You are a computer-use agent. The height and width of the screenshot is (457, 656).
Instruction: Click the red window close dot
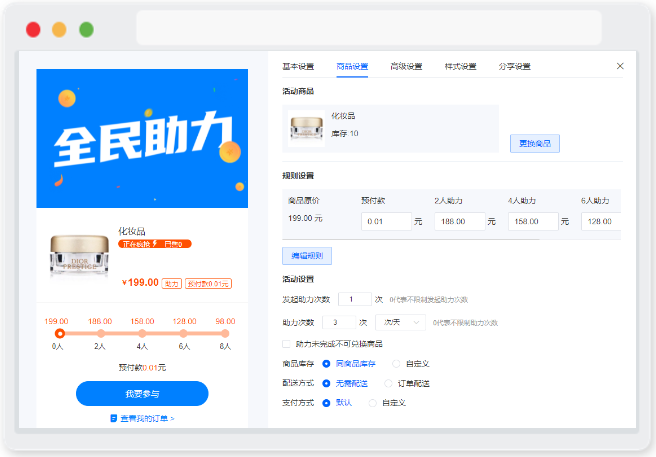click(x=33, y=30)
